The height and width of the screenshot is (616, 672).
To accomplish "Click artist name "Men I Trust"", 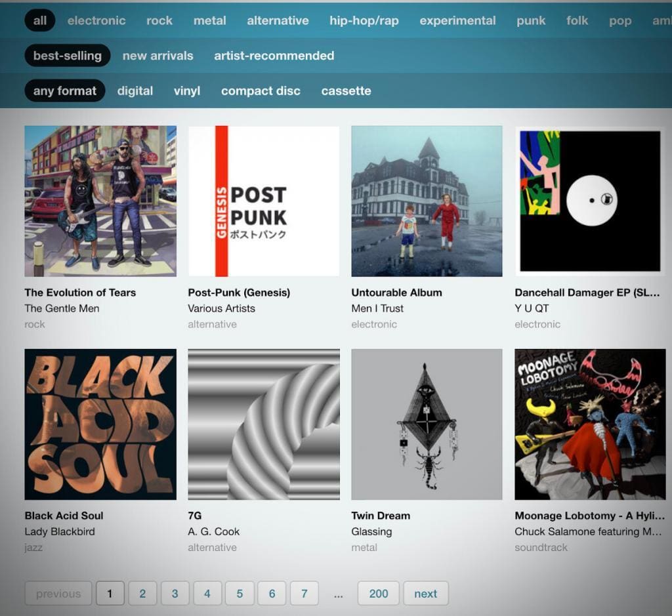I will point(377,308).
